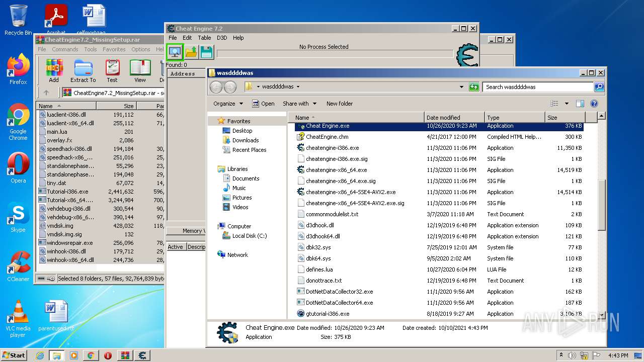Open Explorer help icon
Image resolution: width=644 pixels, height=362 pixels.
coord(594,104)
